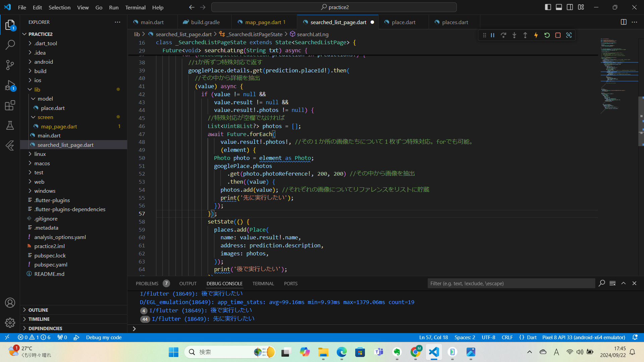Open Customize Layout options
Image resolution: width=644 pixels, height=362 pixels.
pyautogui.click(x=581, y=7)
